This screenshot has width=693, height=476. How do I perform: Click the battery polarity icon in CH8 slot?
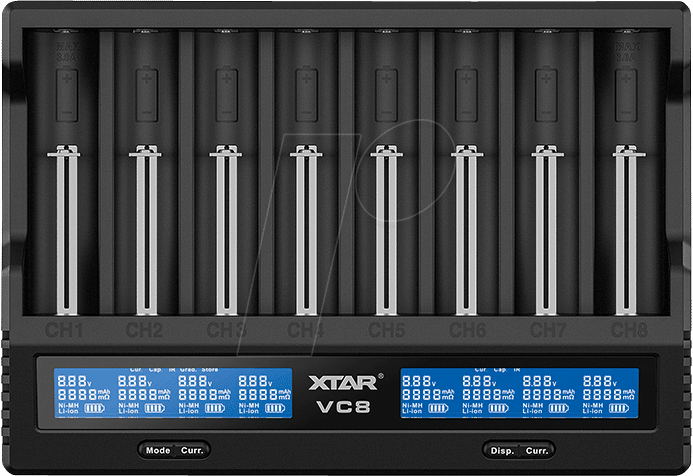click(x=626, y=94)
